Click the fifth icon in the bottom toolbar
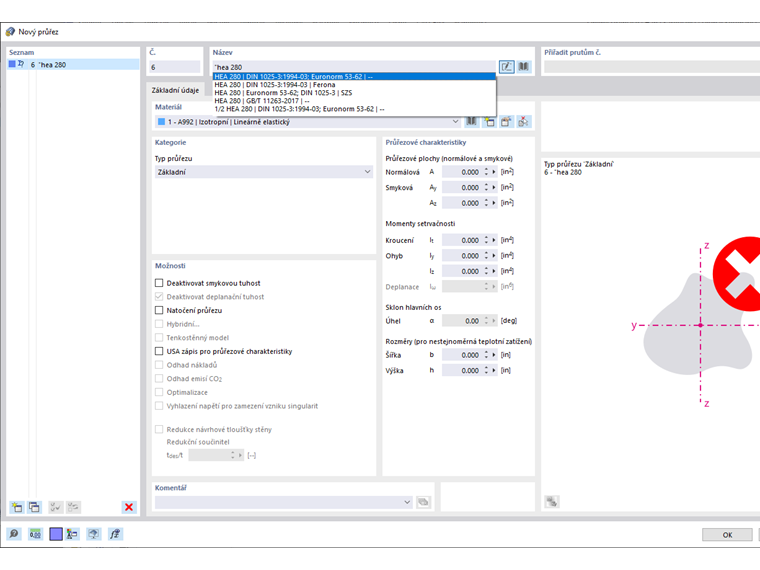The width and height of the screenshot is (760, 570). (94, 534)
